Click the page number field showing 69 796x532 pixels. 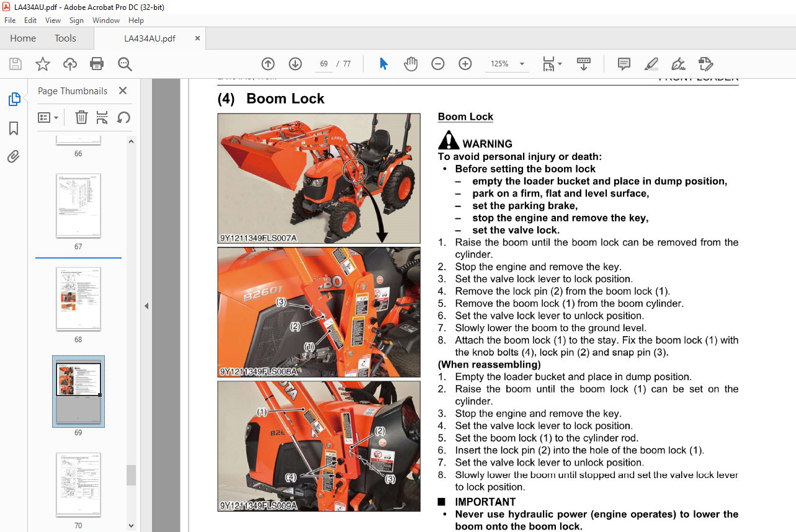pos(324,64)
